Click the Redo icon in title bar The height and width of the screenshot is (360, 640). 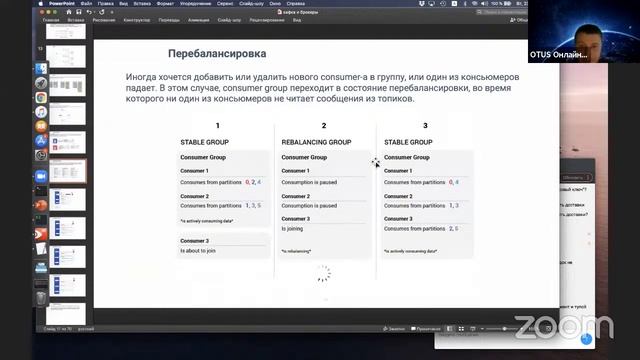[102, 12]
